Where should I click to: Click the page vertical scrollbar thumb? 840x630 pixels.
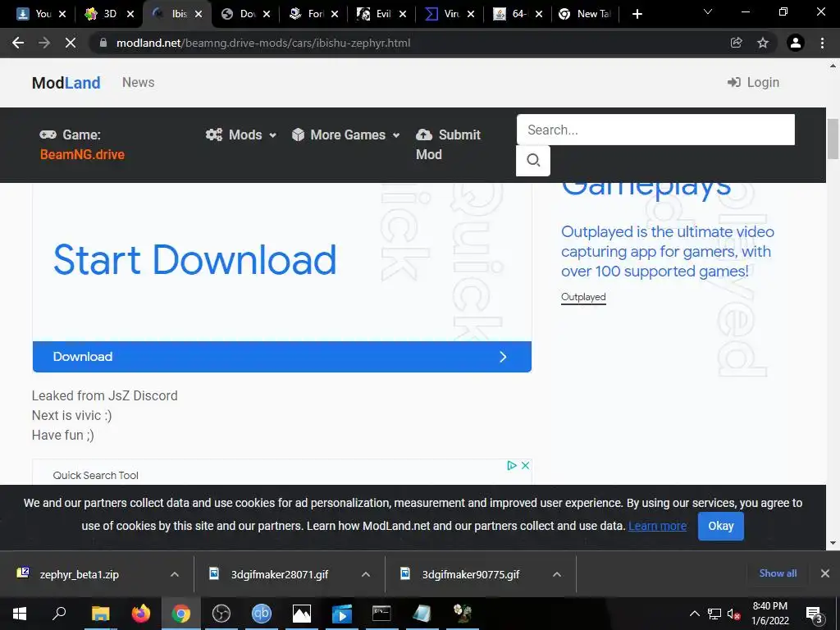[833, 139]
